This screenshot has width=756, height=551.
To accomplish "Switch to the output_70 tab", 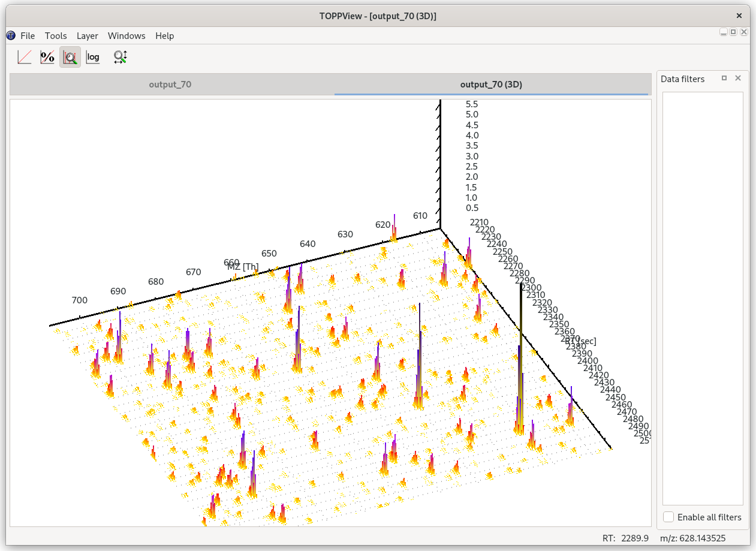I will (x=170, y=85).
